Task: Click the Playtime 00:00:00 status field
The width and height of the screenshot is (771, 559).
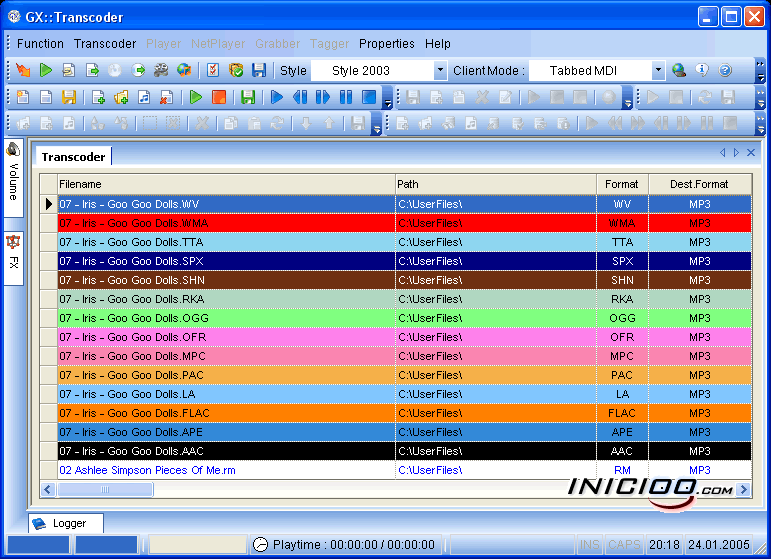Action: click(346, 545)
